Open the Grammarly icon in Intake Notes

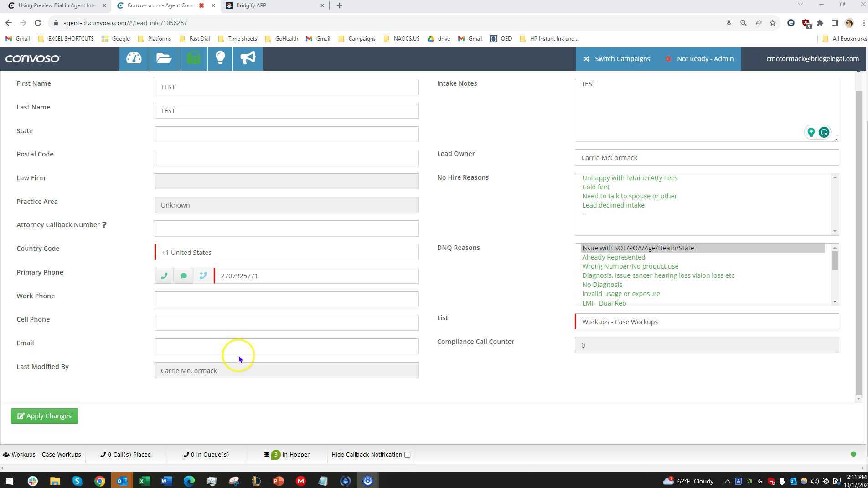click(x=824, y=132)
